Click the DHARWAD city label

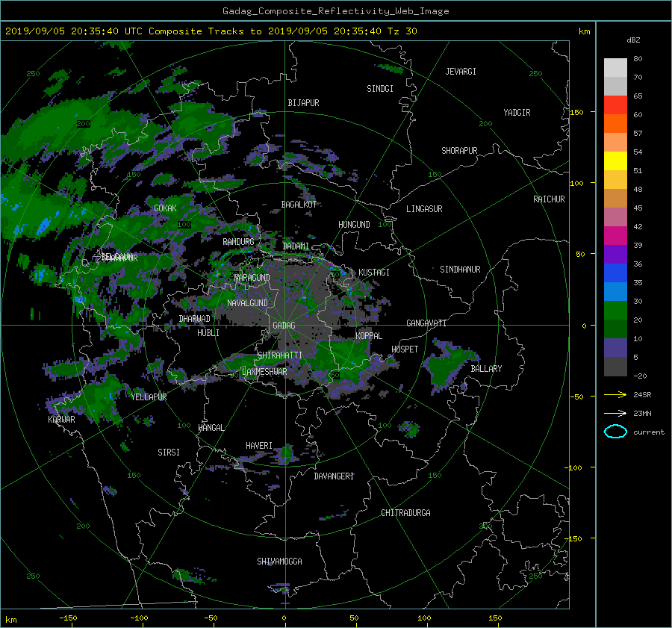pyautogui.click(x=194, y=319)
